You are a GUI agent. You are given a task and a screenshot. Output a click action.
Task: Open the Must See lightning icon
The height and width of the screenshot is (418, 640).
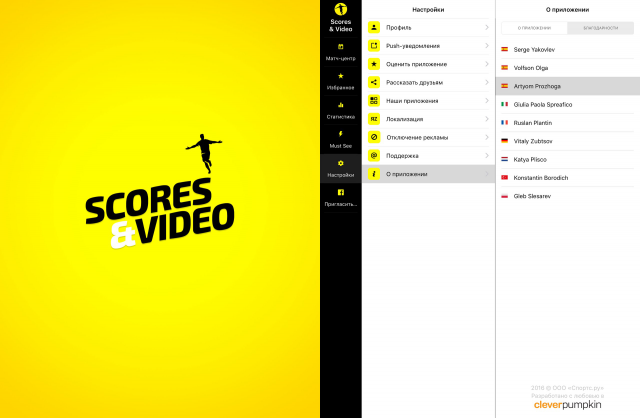tap(340, 134)
